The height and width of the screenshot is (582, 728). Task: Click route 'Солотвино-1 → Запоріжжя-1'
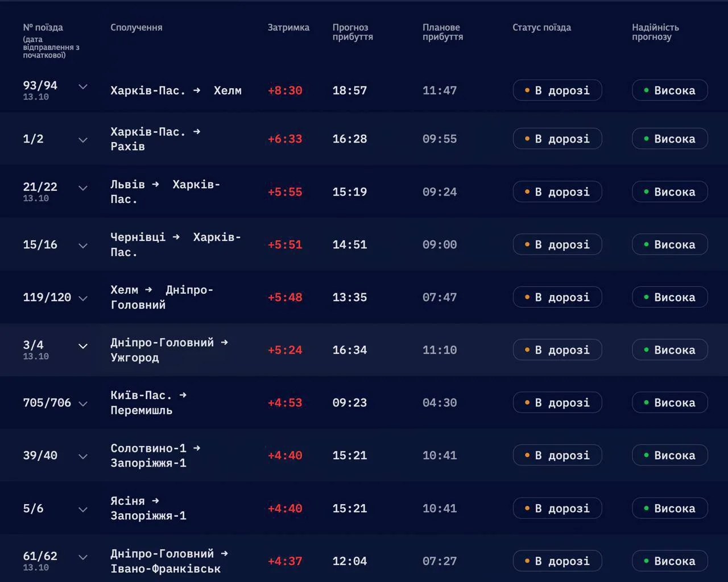[x=155, y=455]
